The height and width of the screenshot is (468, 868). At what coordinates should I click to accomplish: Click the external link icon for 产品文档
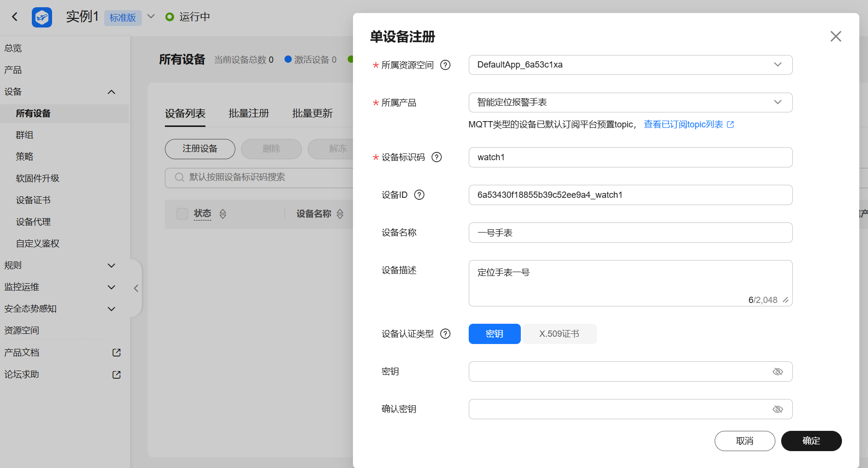pyautogui.click(x=116, y=353)
